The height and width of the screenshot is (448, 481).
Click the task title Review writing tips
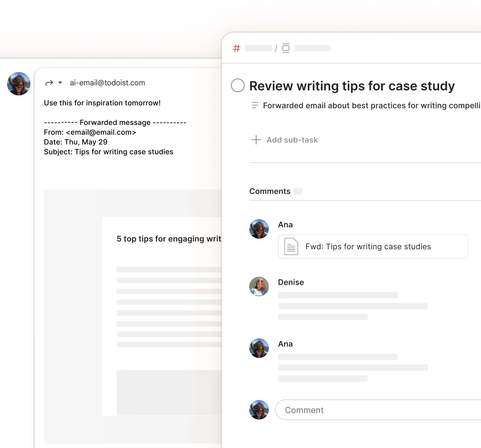(352, 86)
